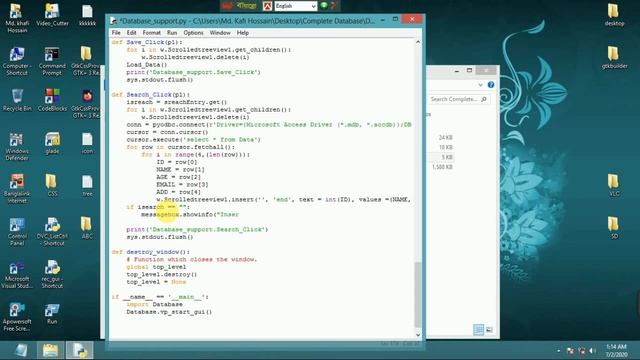This screenshot has height=360, width=640.
Task: Select the Microsoft Visual Studio desktop icon
Action: (17, 274)
